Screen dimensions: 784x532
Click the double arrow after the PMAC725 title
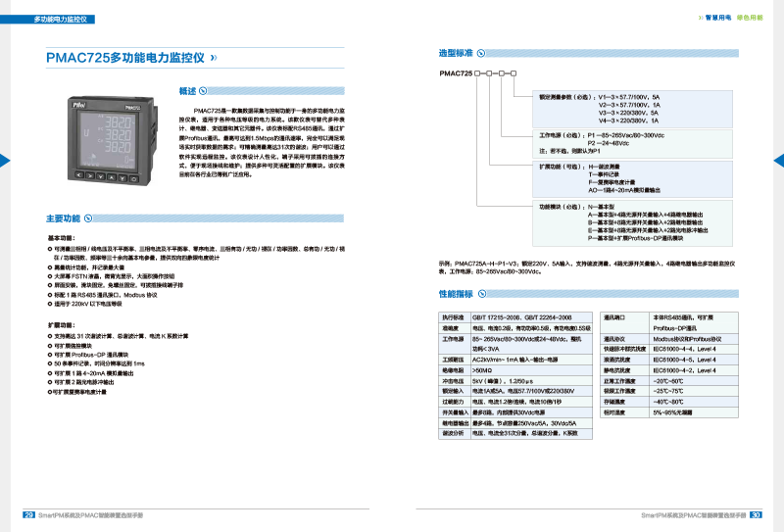pyautogui.click(x=214, y=59)
